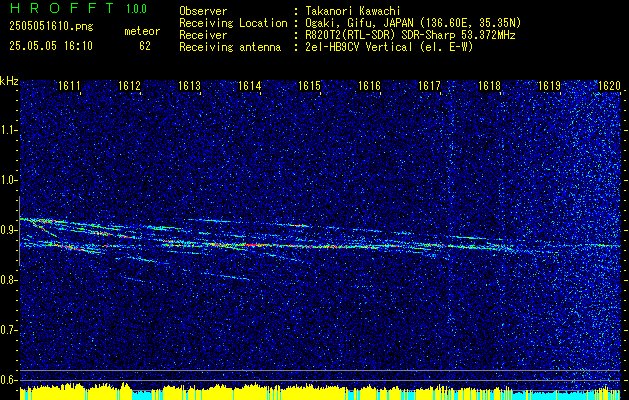
Task: Click the 2el-HB9CV Vertical antenna text
Action: click(x=390, y=47)
